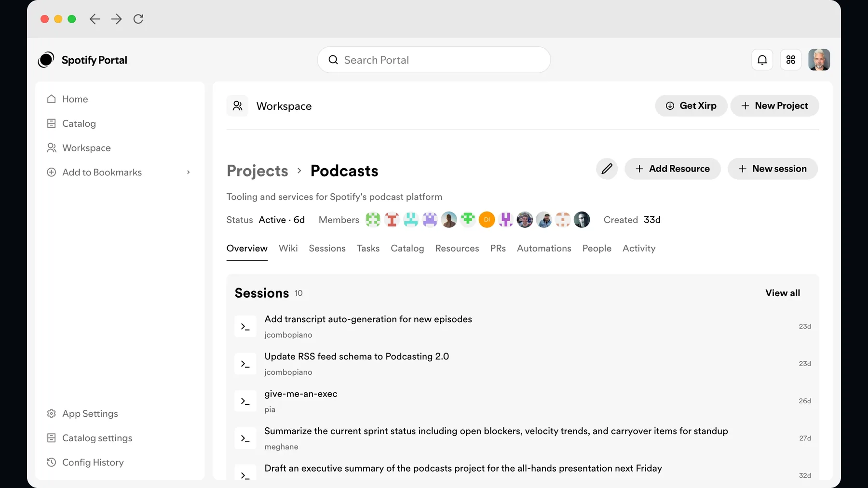Switch to the Sessions tab
This screenshot has height=488, width=868.
pos(327,249)
